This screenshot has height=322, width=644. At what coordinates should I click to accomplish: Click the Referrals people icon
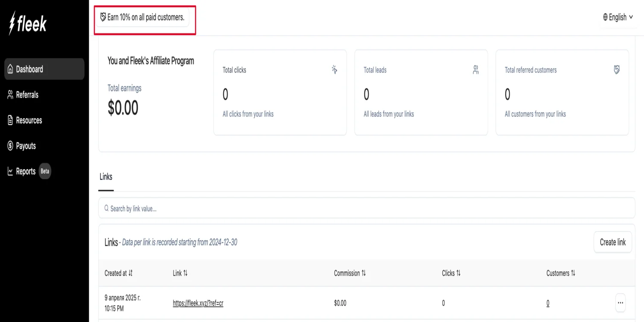[10, 95]
